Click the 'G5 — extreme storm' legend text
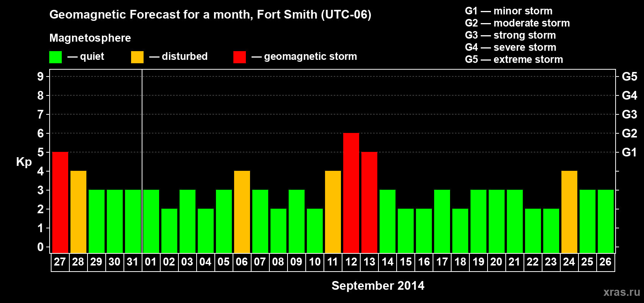Image resolution: width=644 pixels, height=303 pixels. pyautogui.click(x=514, y=59)
